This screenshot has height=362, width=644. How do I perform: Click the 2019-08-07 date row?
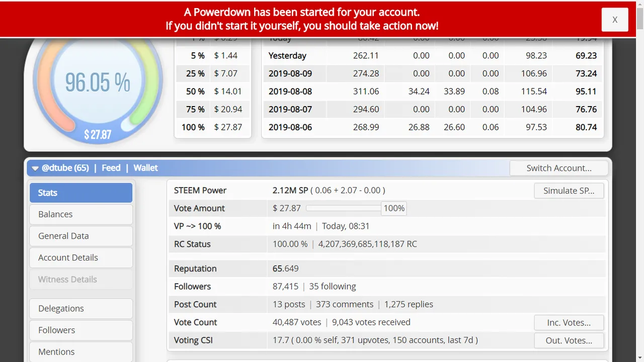pos(433,109)
